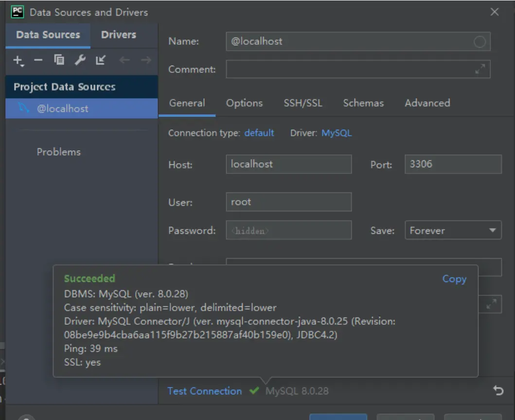515x420 pixels.
Task: Click the hidden Password field
Action: coord(289,230)
